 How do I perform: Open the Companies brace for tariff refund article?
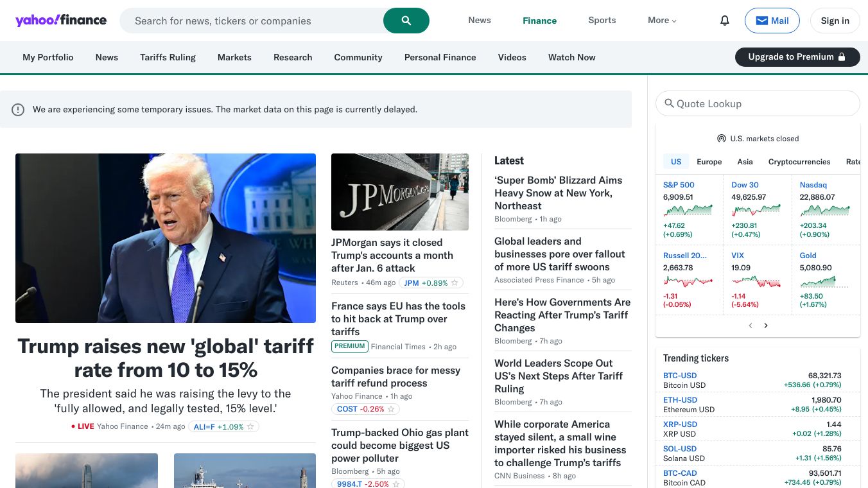pyautogui.click(x=395, y=377)
